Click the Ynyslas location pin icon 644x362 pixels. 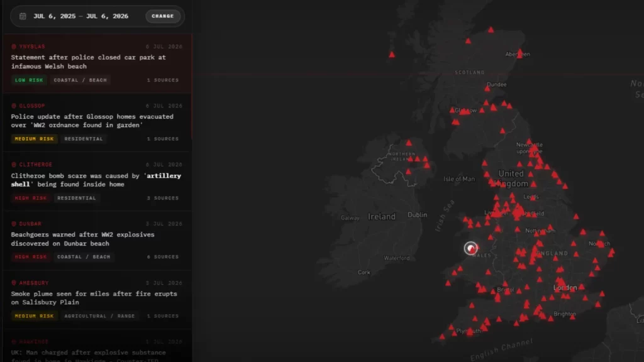coord(14,47)
